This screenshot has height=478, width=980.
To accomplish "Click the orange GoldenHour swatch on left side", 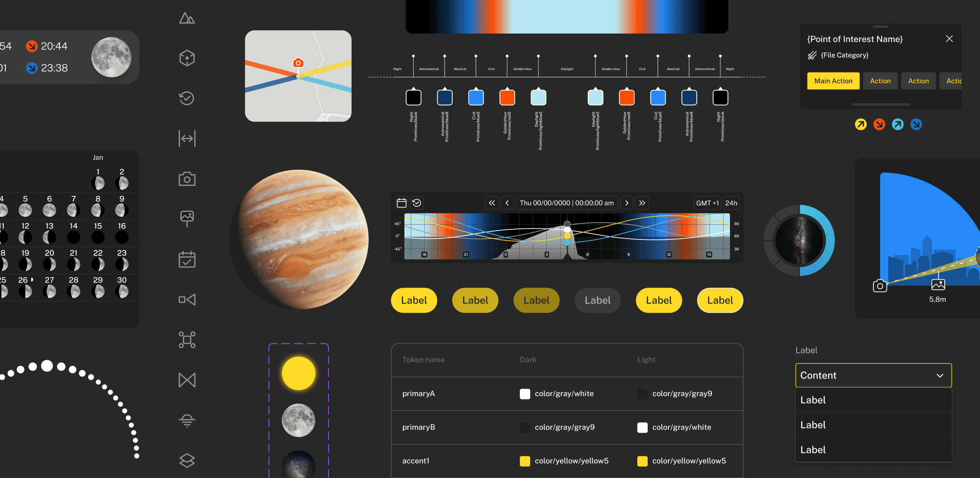I will 507,97.
